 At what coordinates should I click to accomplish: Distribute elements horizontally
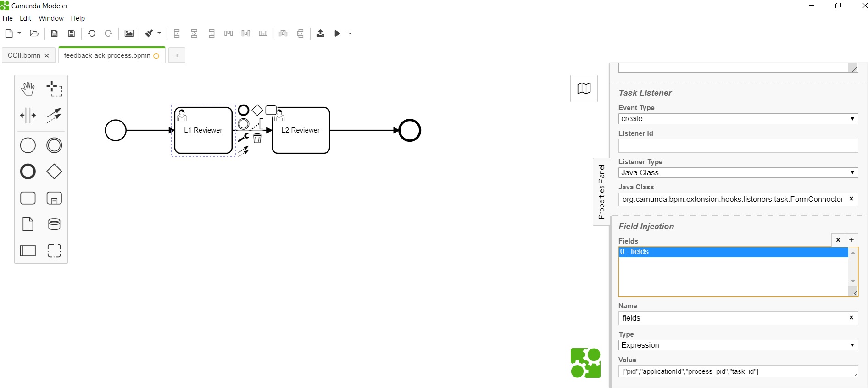pos(283,33)
